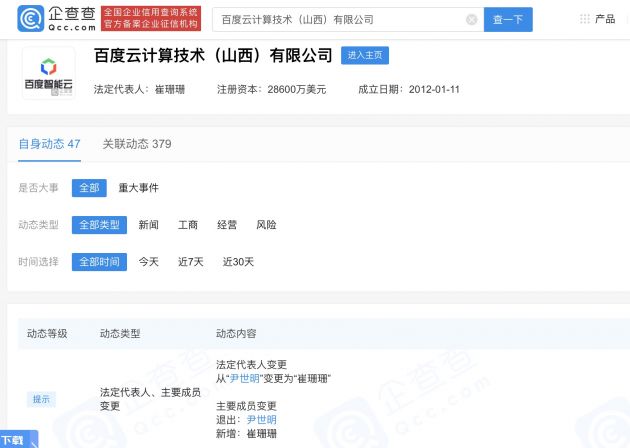Screen dimensions: 630x448
Task: Click the 新增: 崔珊珊 text line
Action: coord(246,434)
